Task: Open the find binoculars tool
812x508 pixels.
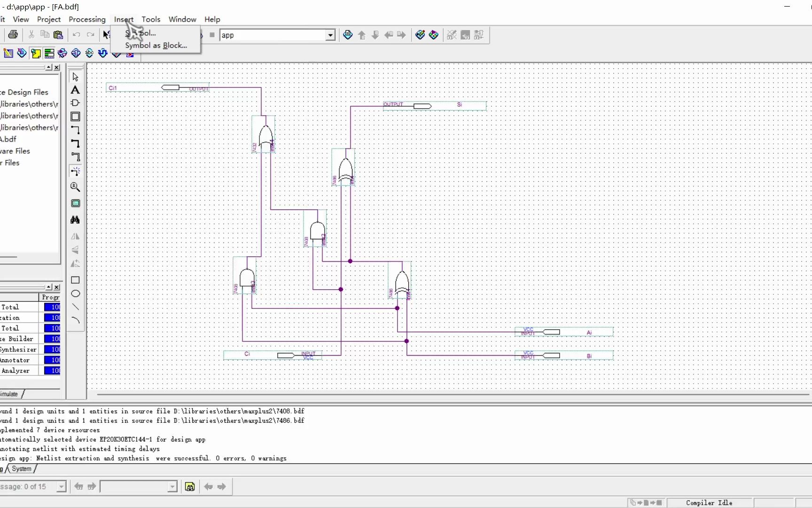Action: [x=75, y=220]
